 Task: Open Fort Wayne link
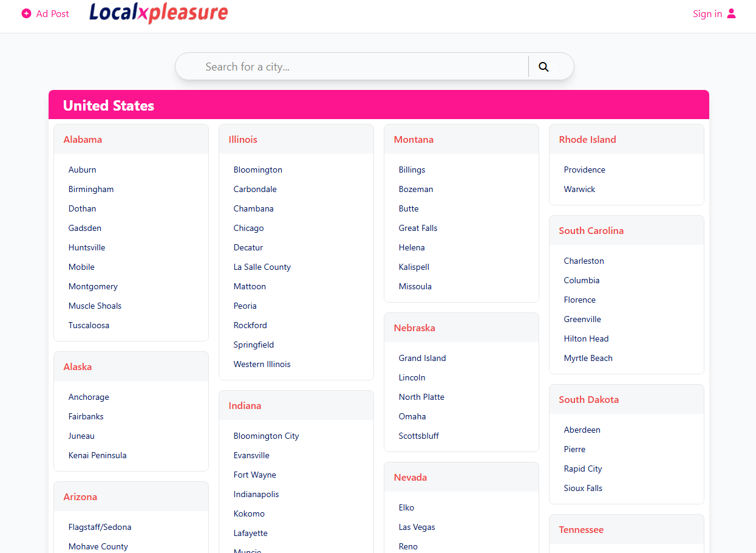(254, 475)
